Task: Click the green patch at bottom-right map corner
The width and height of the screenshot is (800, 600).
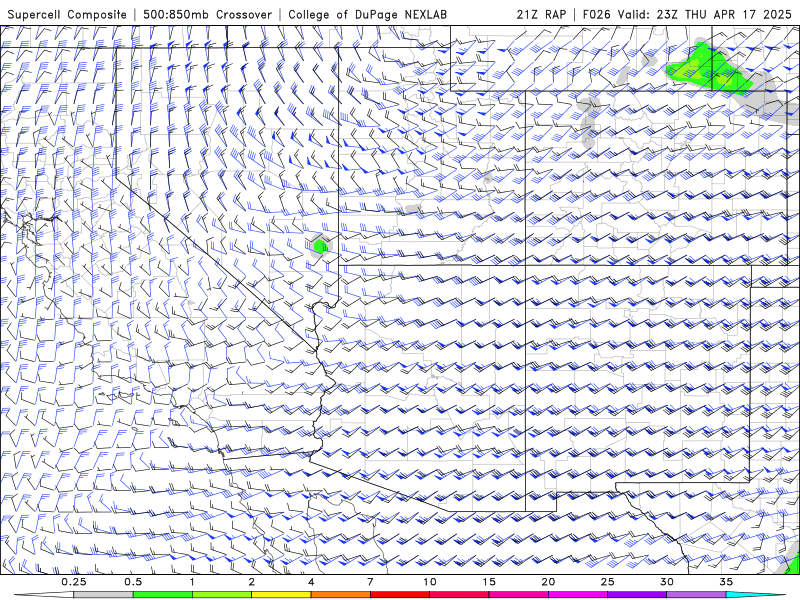Action: coord(793,564)
